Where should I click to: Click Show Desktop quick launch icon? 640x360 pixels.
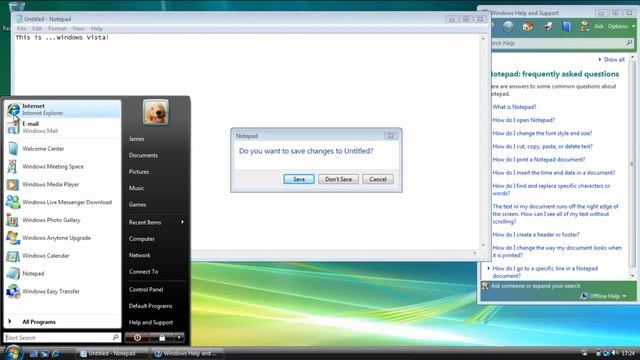33,353
